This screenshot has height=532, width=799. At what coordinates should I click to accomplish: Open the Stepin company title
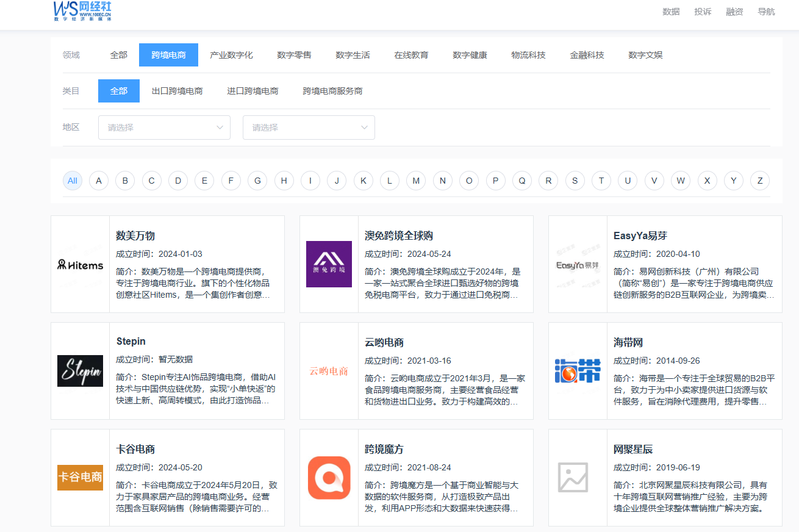(x=131, y=341)
